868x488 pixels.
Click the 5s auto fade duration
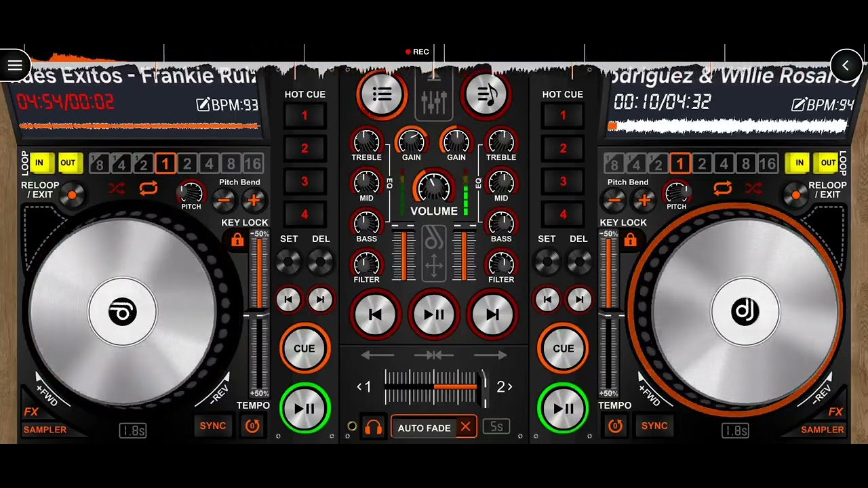pos(496,427)
